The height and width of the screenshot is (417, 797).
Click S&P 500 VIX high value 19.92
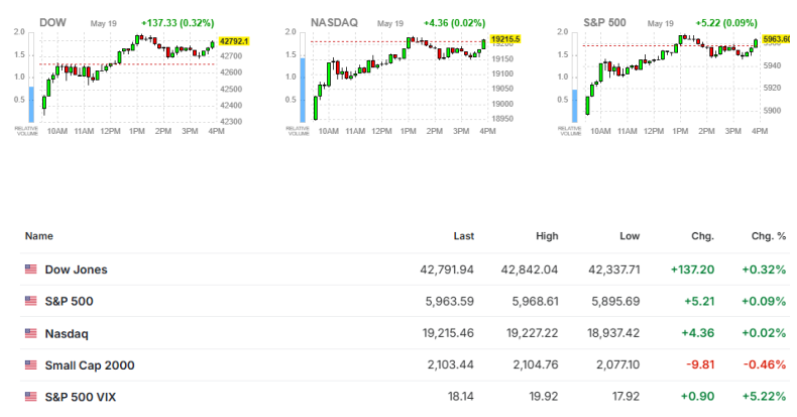point(543,397)
